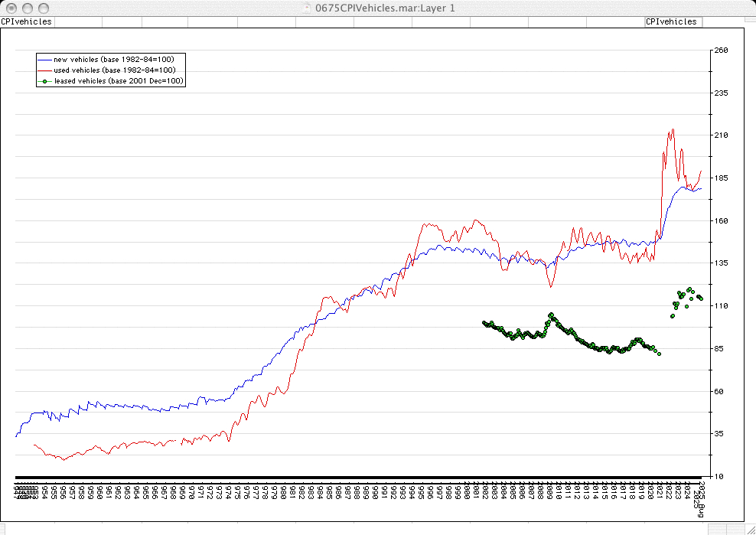This screenshot has width=756, height=535.
Task: Click the 2010 year label on the x-axis
Action: tap(559, 491)
